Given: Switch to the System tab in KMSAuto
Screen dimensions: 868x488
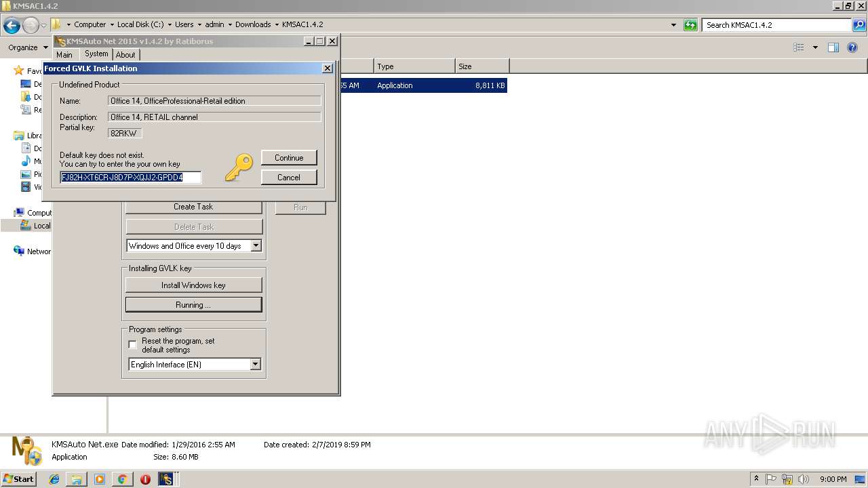Looking at the screenshot, I should click(x=96, y=54).
